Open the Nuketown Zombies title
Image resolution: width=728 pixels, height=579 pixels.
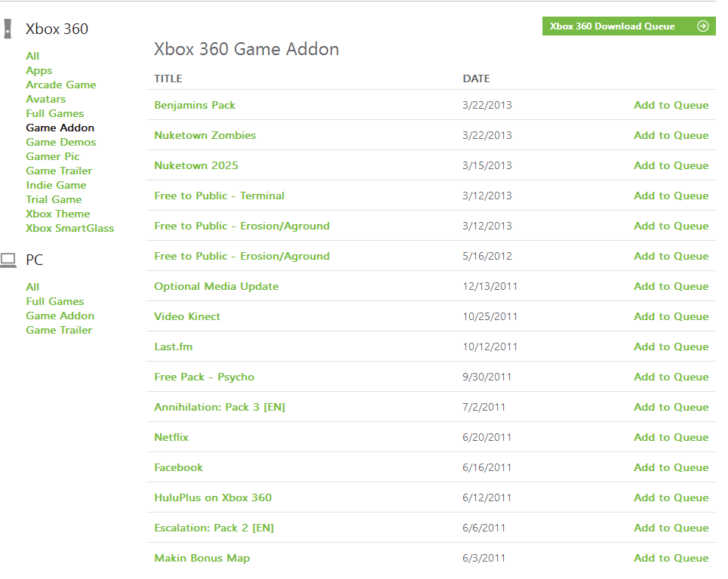pos(204,136)
